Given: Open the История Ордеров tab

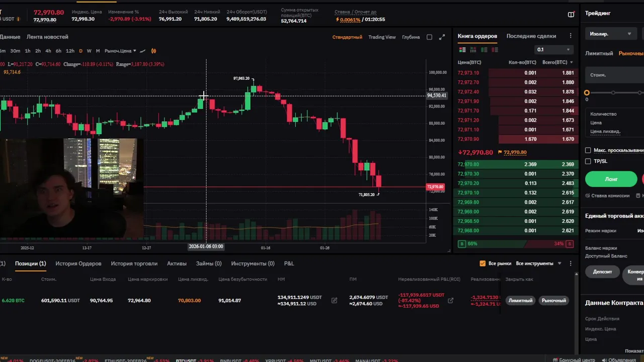Looking at the screenshot, I should (x=78, y=263).
